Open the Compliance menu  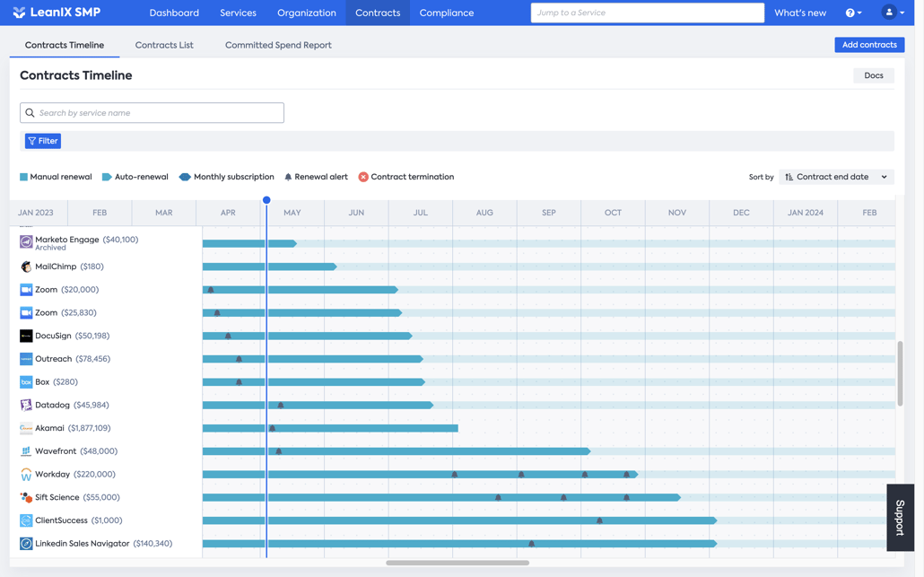click(x=447, y=13)
